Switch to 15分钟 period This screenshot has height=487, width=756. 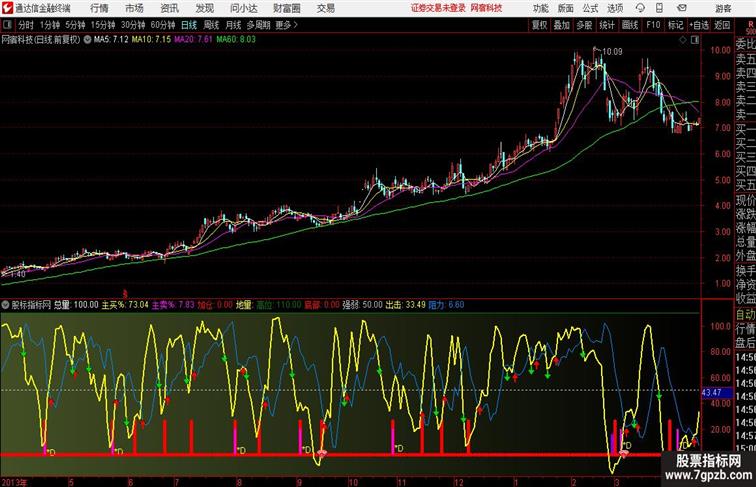click(x=103, y=25)
